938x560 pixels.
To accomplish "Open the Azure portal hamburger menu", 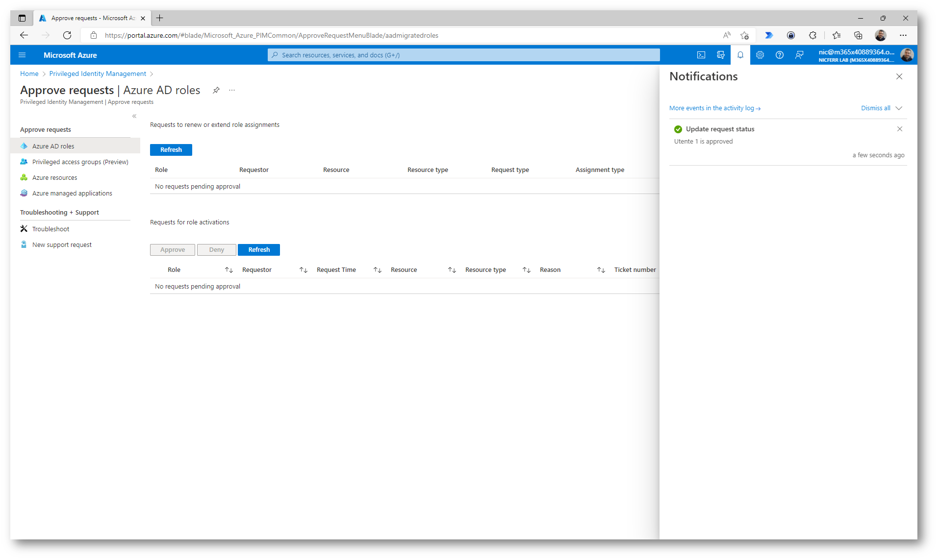I will (x=22, y=55).
